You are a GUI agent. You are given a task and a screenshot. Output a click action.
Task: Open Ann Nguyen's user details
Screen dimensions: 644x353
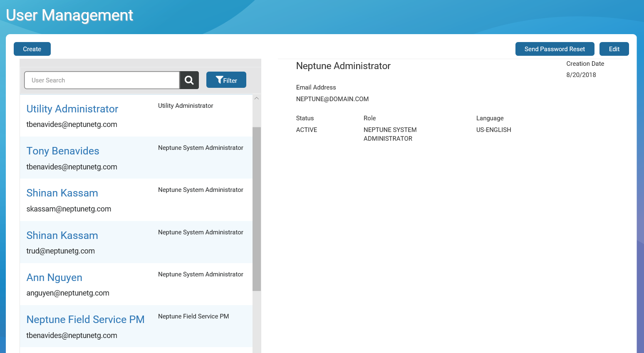point(54,278)
